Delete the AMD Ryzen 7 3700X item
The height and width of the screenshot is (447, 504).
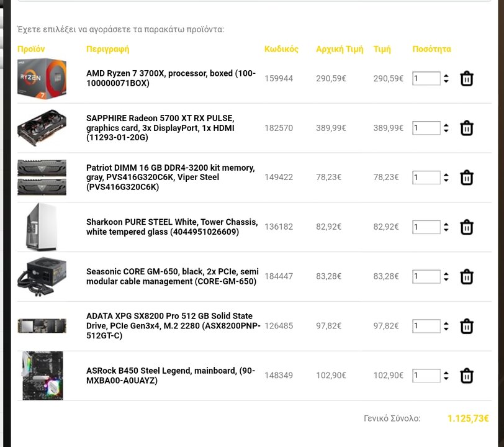click(x=466, y=79)
